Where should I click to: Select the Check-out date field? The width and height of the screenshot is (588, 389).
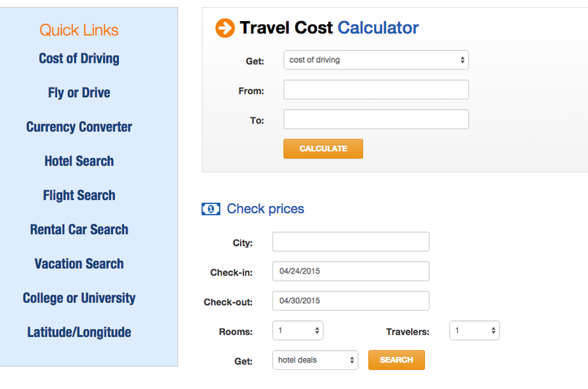click(x=350, y=301)
